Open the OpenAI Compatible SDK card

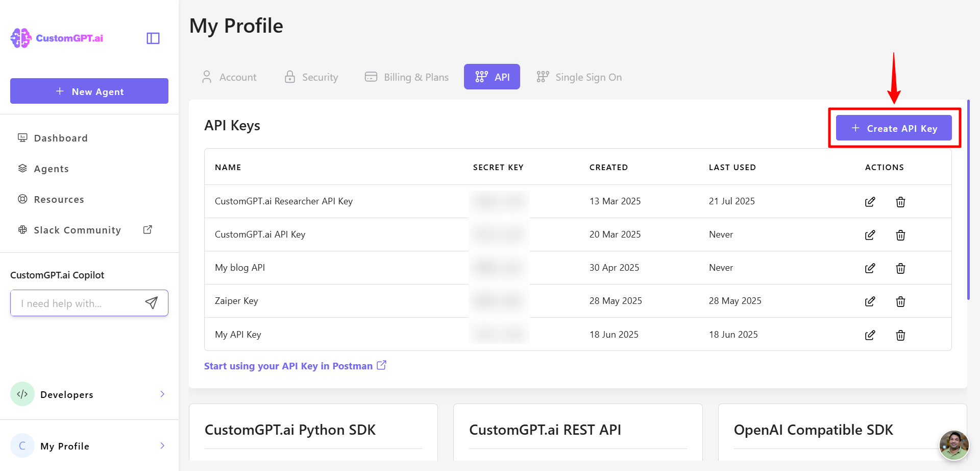[x=843, y=432]
